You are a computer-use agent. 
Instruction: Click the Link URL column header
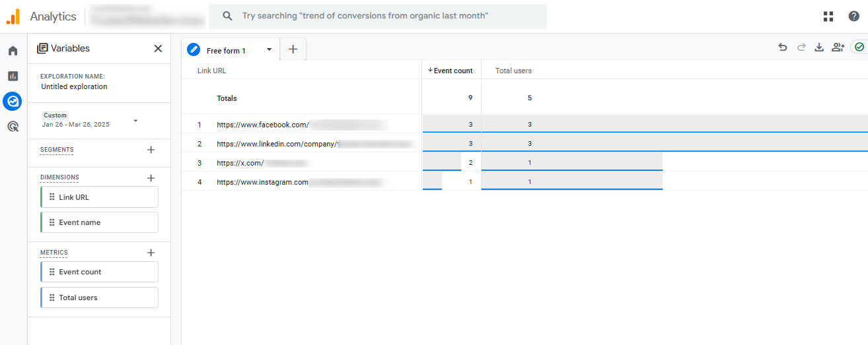point(211,71)
